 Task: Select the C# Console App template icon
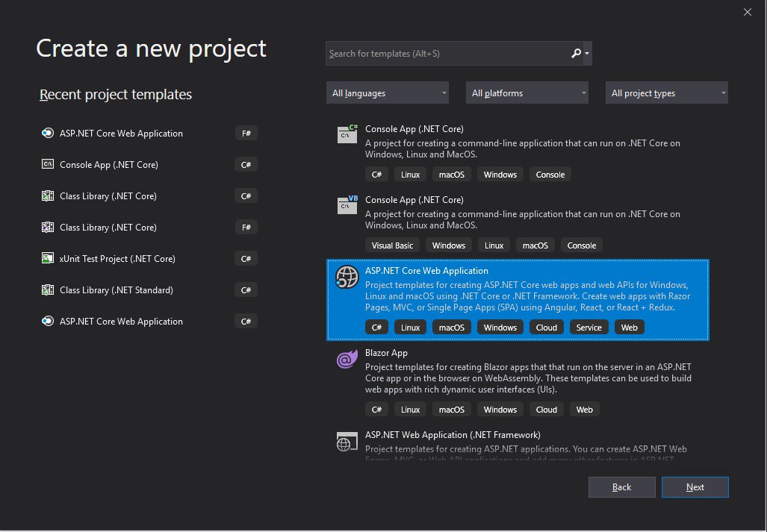point(347,134)
